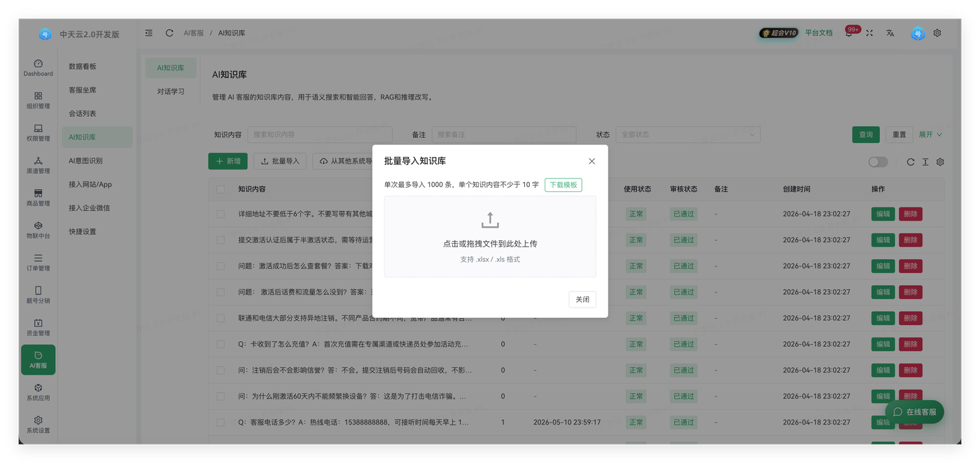
Task: Open the 在线客服 chat button
Action: [914, 412]
